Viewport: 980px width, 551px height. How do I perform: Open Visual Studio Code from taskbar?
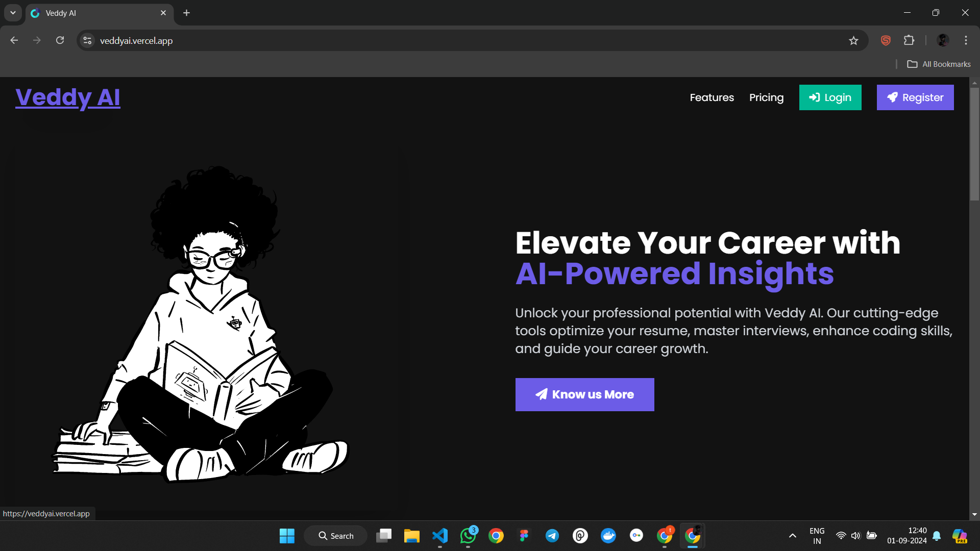[440, 536]
